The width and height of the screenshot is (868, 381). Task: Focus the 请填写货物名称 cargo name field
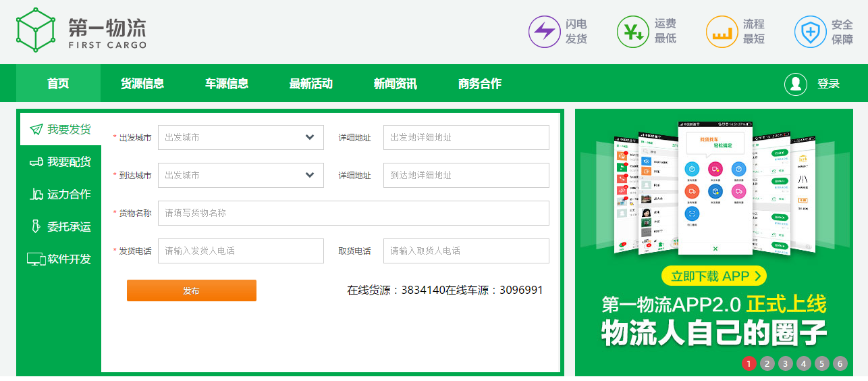tap(354, 213)
